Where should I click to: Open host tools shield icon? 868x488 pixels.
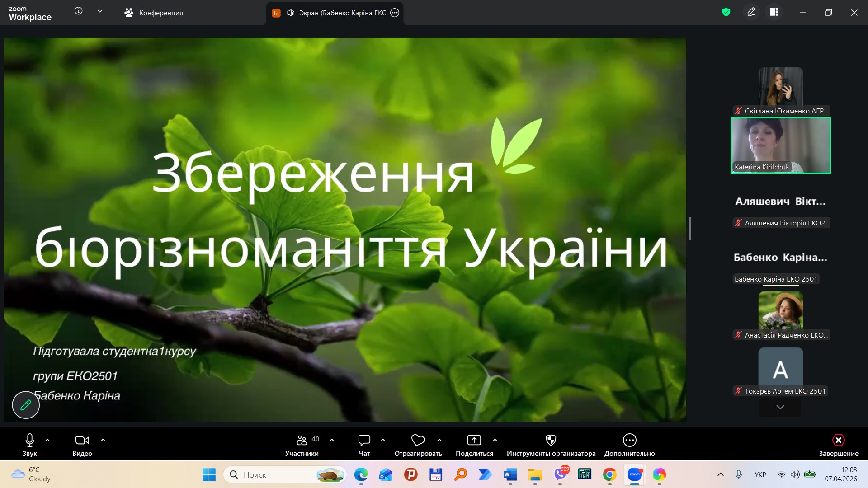coord(551,445)
